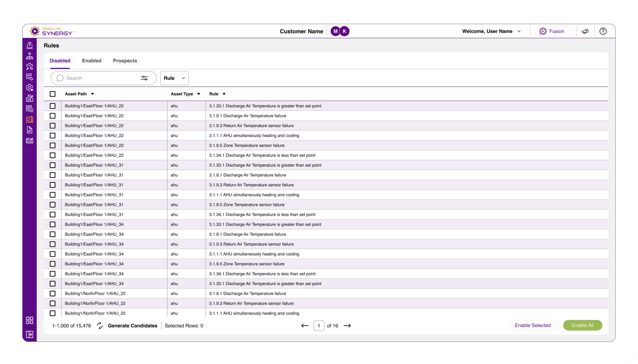Click the Enable All button
This screenshot has height=364, width=638.
[x=582, y=325]
